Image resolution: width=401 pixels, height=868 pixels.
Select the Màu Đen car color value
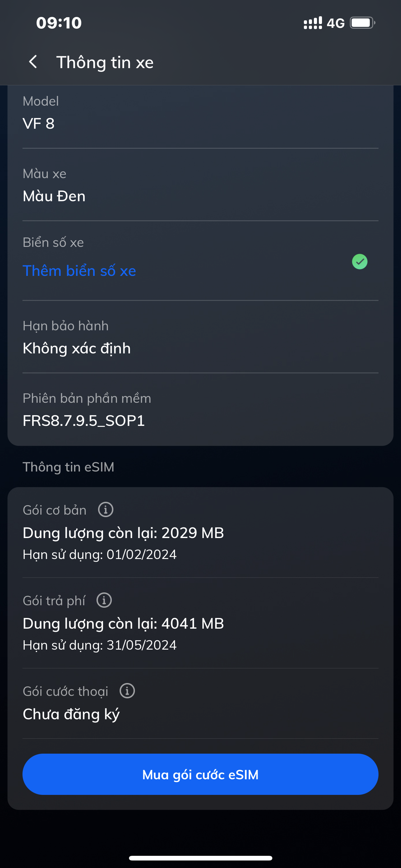(x=54, y=196)
